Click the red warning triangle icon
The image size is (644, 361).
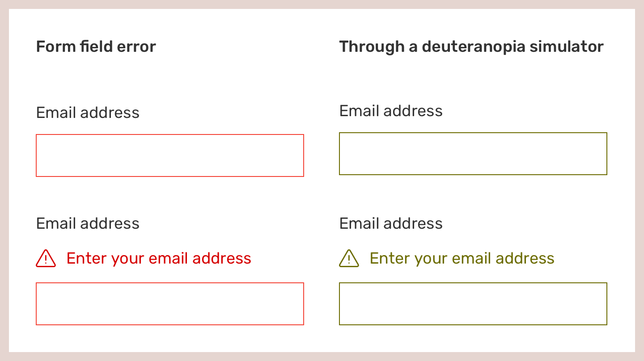tap(46, 258)
